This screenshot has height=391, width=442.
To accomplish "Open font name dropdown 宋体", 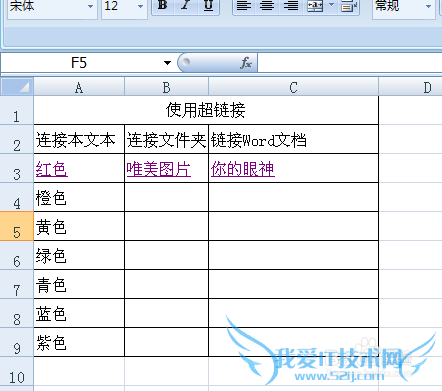I will click(x=90, y=6).
